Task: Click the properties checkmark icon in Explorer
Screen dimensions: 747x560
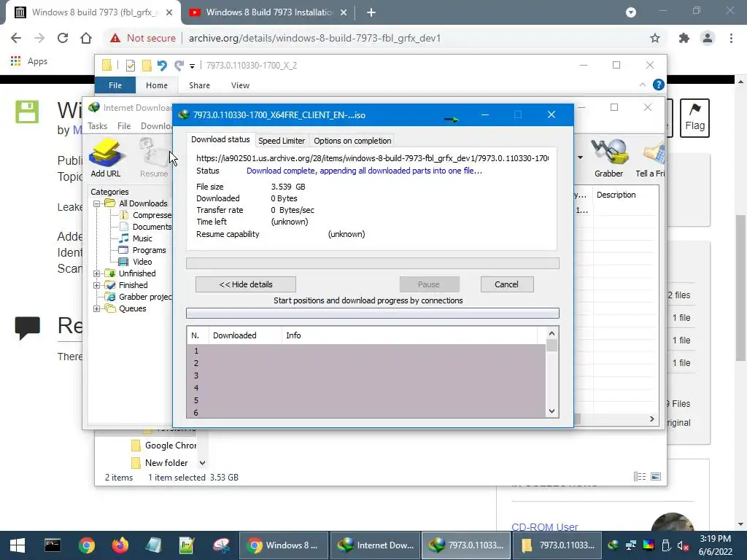Action: 130,65
